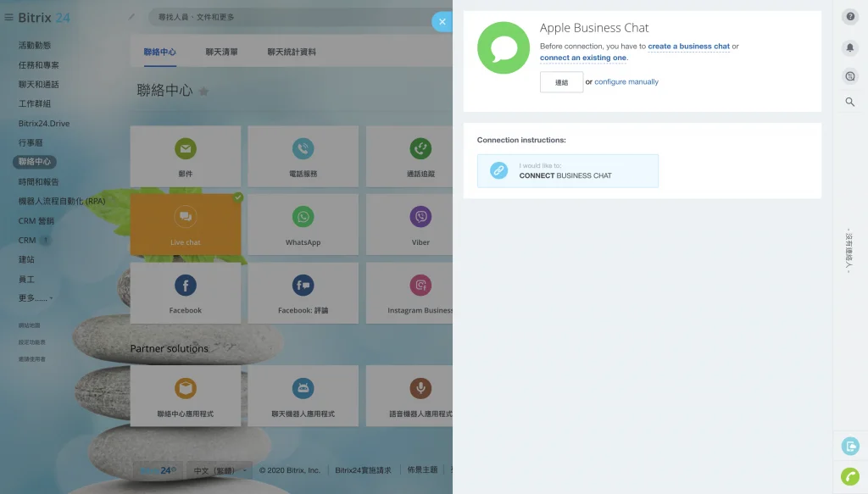
Task: Open the CONNECT BUSINESS CHAT instruction card
Action: pos(567,171)
